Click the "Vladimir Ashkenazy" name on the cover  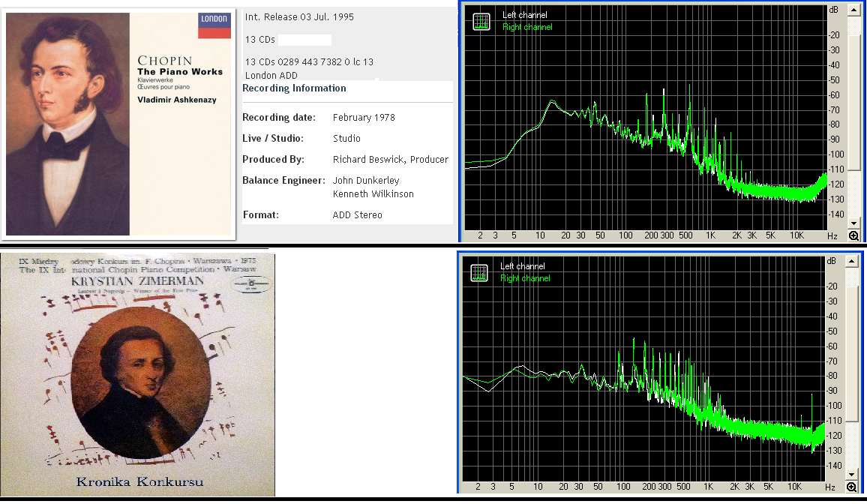click(177, 100)
